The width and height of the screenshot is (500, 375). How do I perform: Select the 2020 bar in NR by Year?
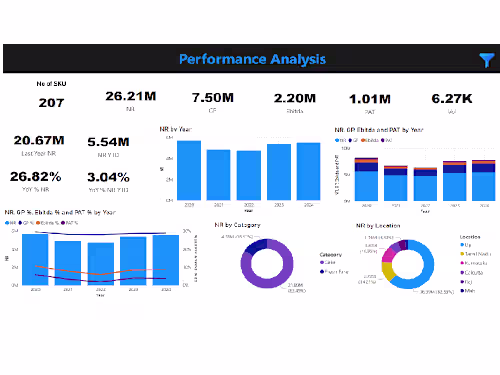click(189, 170)
